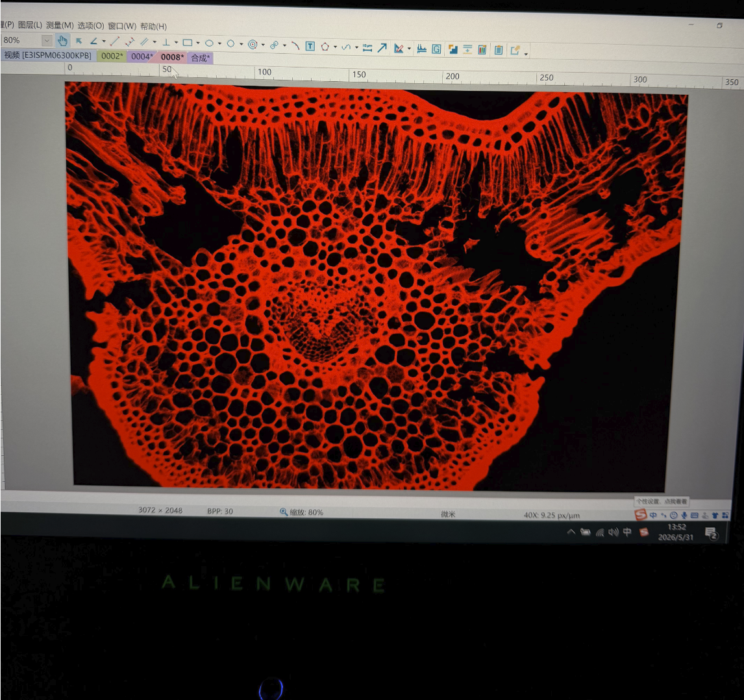The height and width of the screenshot is (700, 744).
Task: Click the red fluorescence microscope image
Action: point(373,287)
